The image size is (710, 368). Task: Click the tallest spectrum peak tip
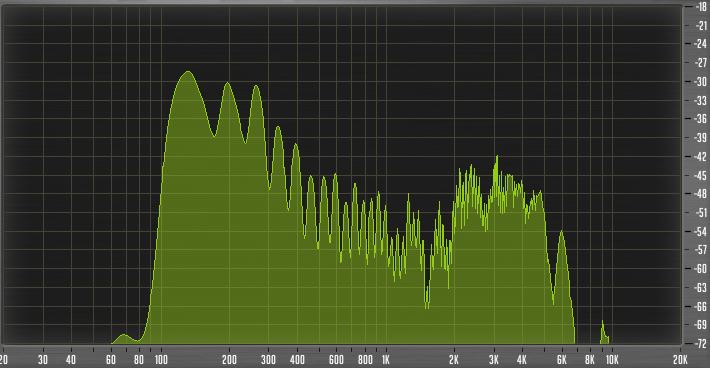[x=187, y=72]
